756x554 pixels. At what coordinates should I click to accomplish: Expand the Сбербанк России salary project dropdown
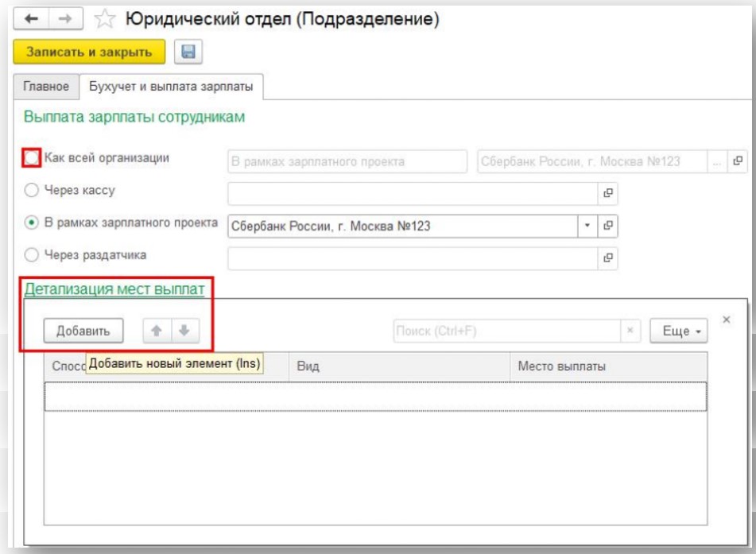click(x=587, y=226)
